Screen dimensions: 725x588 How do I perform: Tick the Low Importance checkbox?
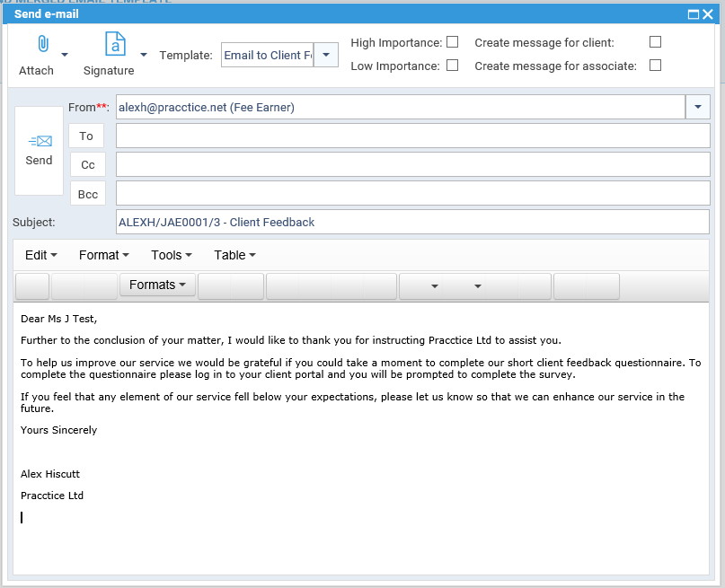(452, 66)
